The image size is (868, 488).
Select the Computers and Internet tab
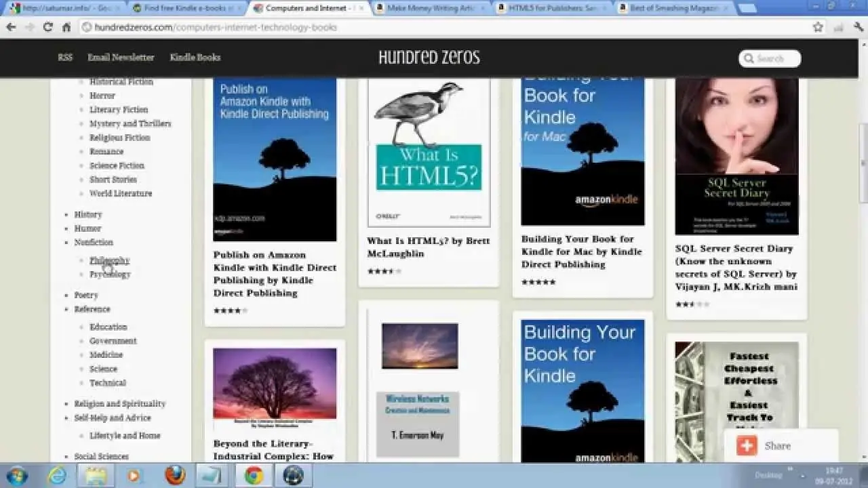(x=307, y=8)
